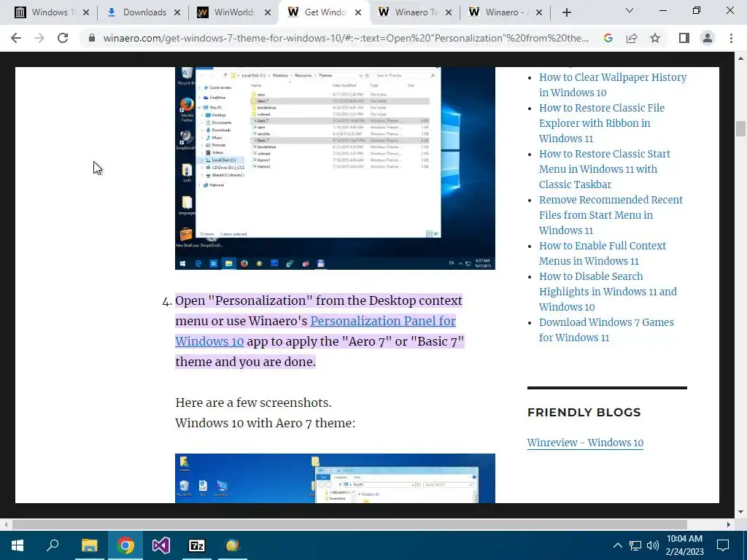Screen dimensions: 747x560
Task: Open How to Clear Wallpaper History link
Action: pos(613,85)
